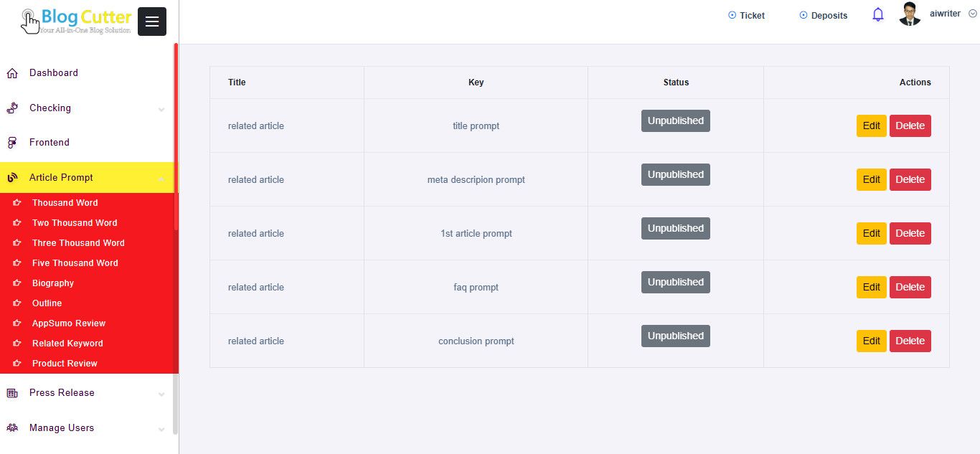The width and height of the screenshot is (980, 454).
Task: Expand the Manage Users chevron
Action: point(161,430)
